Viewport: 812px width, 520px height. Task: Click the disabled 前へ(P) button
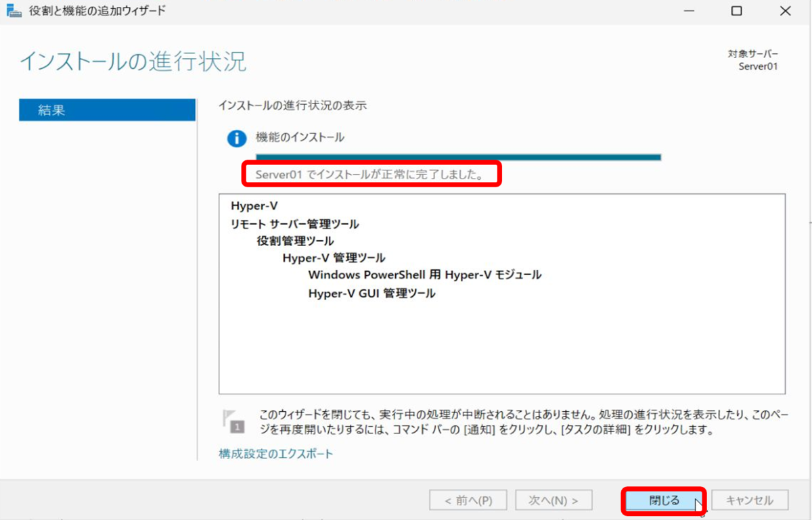tap(468, 500)
